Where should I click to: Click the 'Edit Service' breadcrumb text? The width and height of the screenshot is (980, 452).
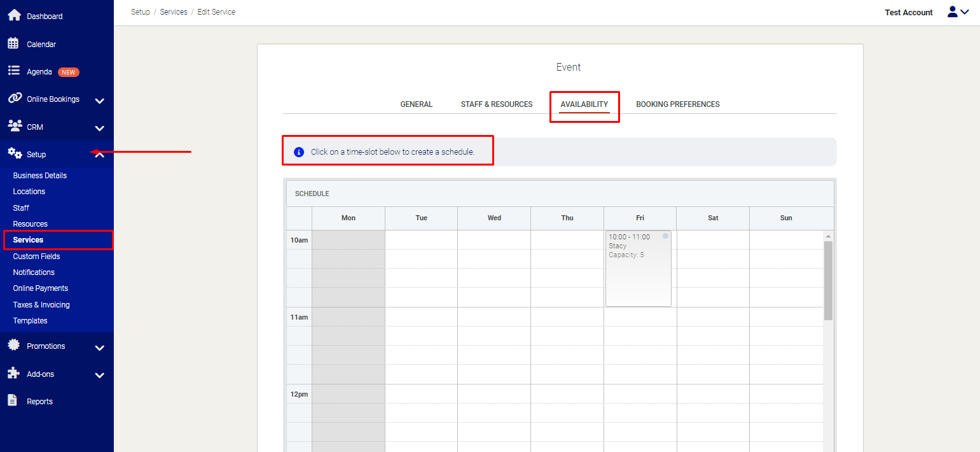pyautogui.click(x=216, y=12)
